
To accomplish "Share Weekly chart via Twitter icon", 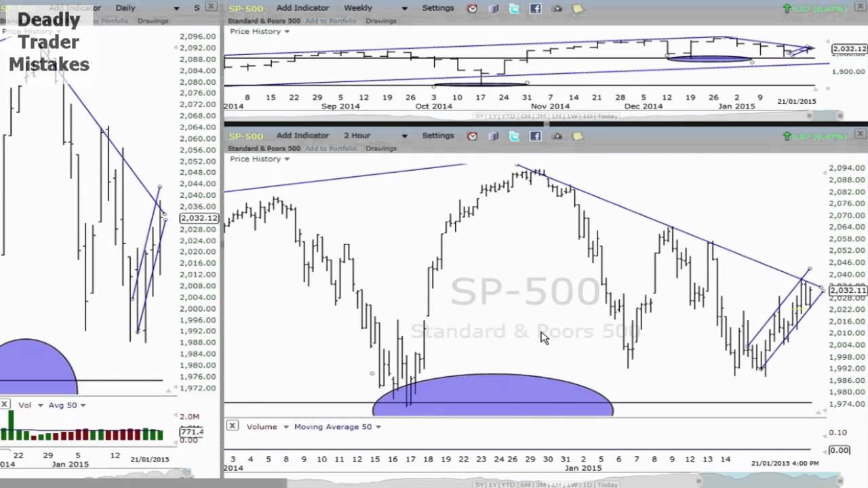I will pyautogui.click(x=514, y=8).
